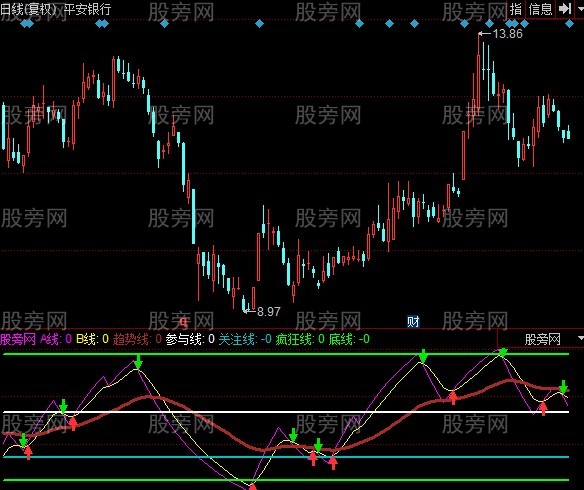Click the 平安银行 stock name title
Image resolution: width=584 pixels, height=490 pixels.
point(88,9)
